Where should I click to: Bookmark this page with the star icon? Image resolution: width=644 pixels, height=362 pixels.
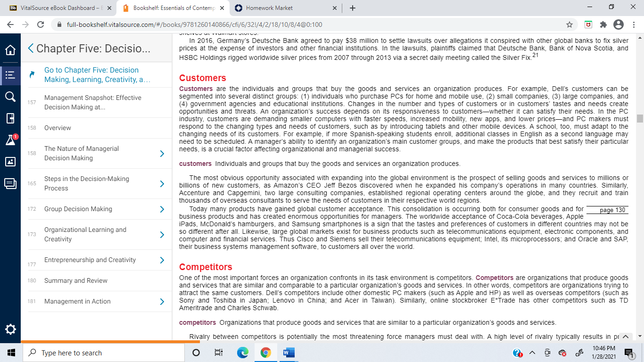(x=570, y=25)
